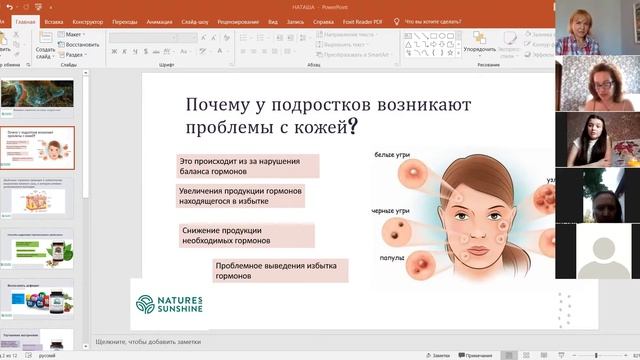Click the 'Что вы хотите сделать?' search box
The height and width of the screenshot is (360, 640).
pyautogui.click(x=433, y=22)
